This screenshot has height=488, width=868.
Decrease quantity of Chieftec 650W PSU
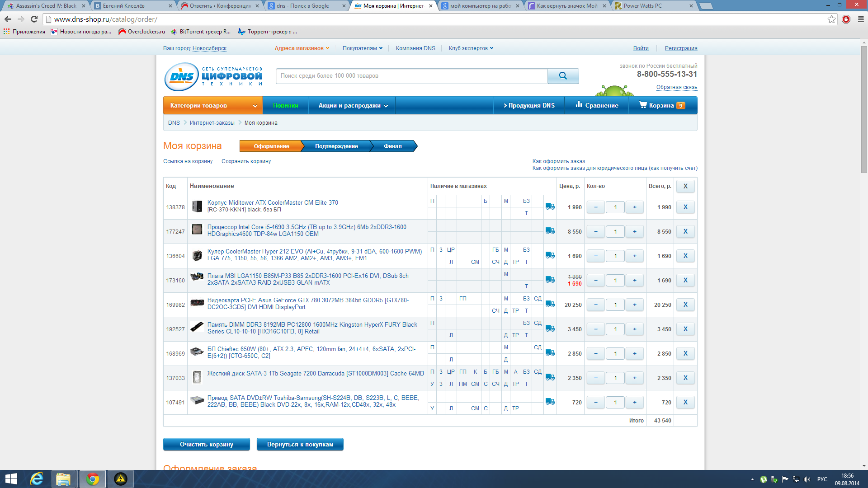coord(595,354)
